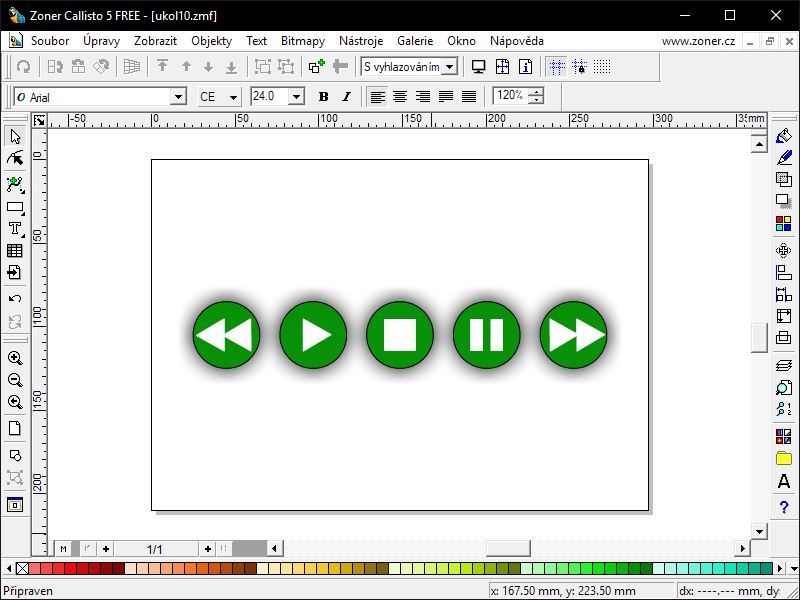800x600 pixels.
Task: Open the Objekty menu
Action: (x=211, y=41)
